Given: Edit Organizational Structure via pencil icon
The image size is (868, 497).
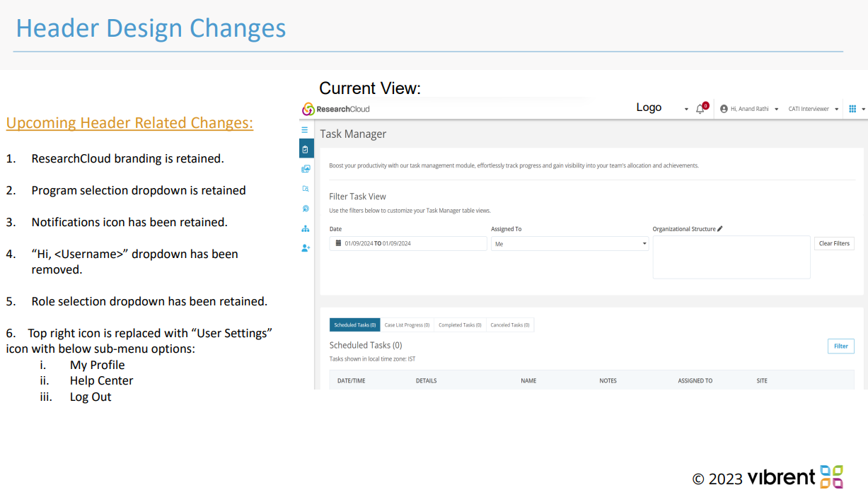Looking at the screenshot, I should (x=720, y=229).
